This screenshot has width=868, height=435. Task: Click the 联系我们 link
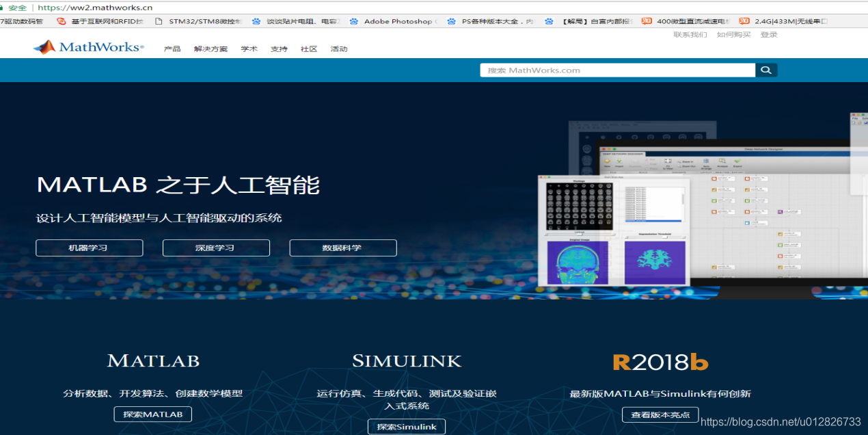[690, 34]
